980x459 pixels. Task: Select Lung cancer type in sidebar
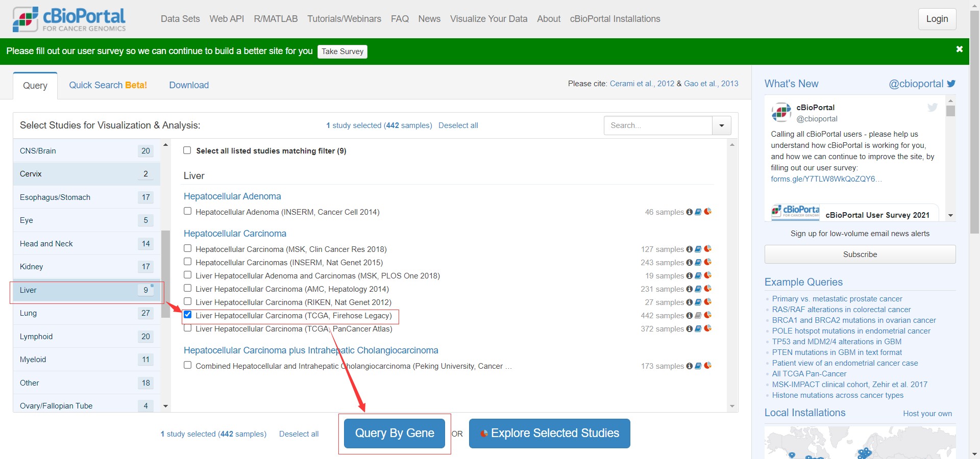[x=87, y=313]
